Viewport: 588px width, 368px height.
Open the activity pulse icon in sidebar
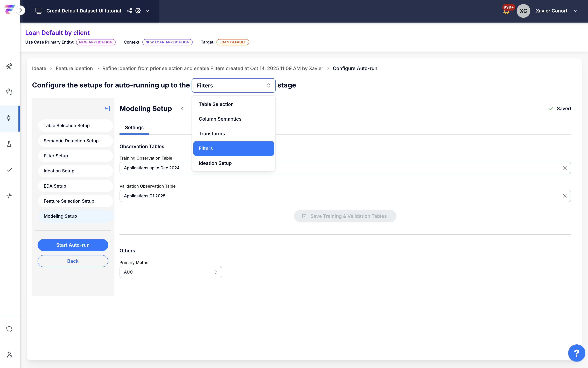click(x=9, y=196)
